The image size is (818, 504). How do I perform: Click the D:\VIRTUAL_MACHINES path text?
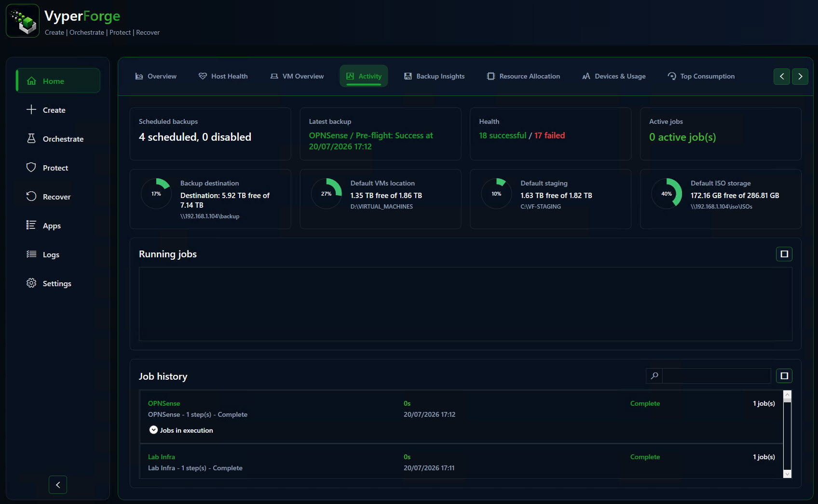click(x=382, y=207)
